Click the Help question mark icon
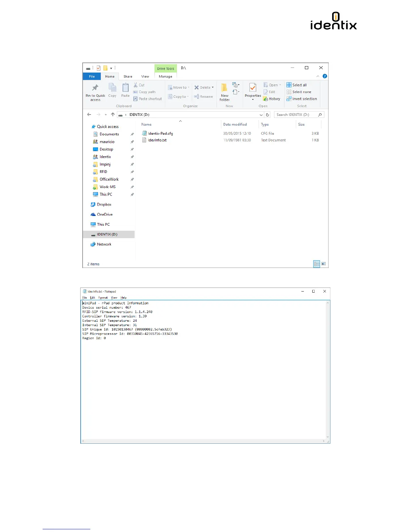 click(x=325, y=76)
